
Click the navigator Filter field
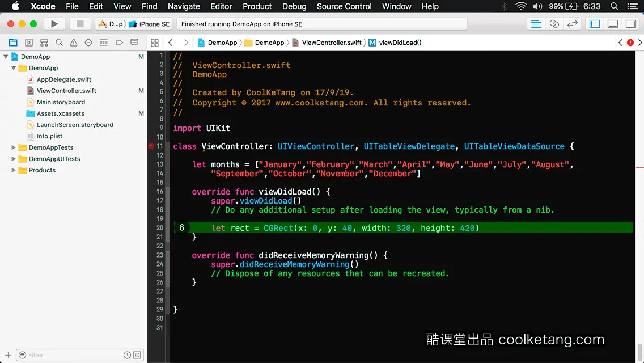(x=80, y=355)
